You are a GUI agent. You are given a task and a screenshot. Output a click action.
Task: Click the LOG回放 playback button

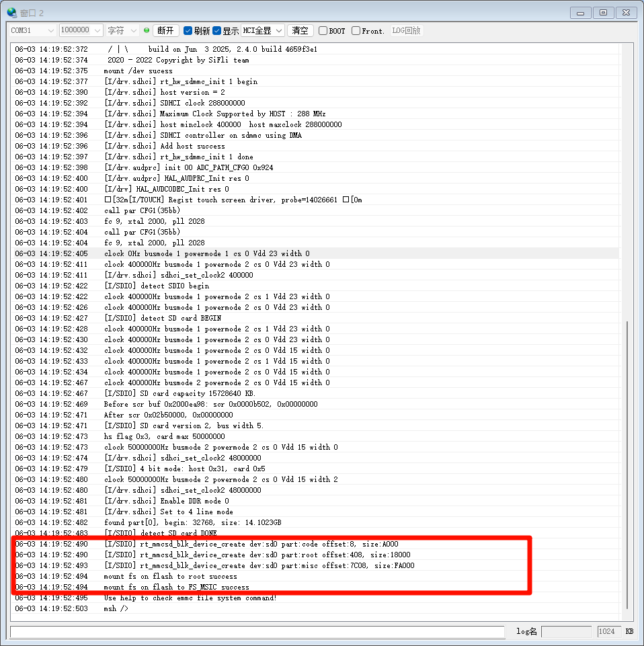pos(406,30)
